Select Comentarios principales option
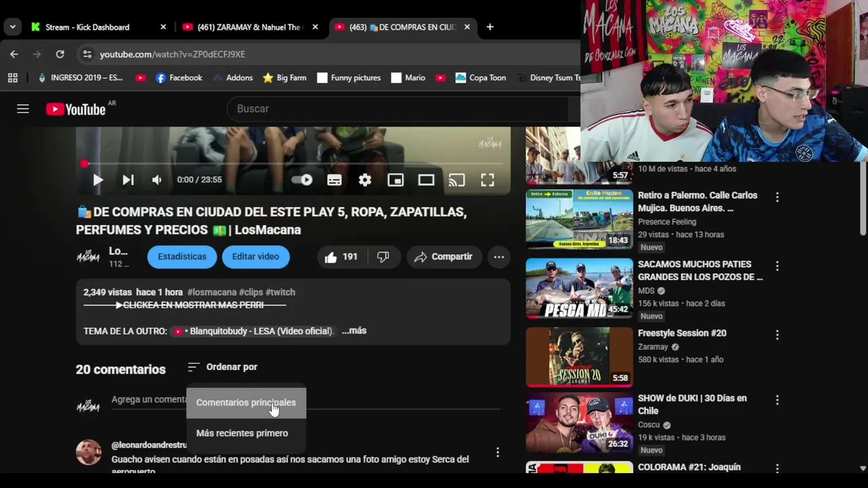Viewport: 868px width, 488px height. (x=246, y=403)
